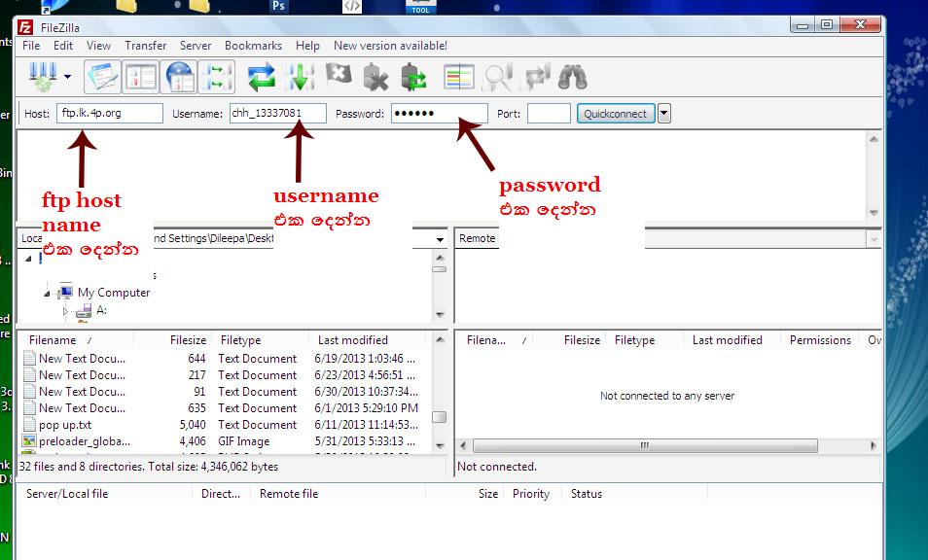This screenshot has width=928, height=560.
Task: Open the Site Manager dropdown arrow
Action: coord(67,77)
